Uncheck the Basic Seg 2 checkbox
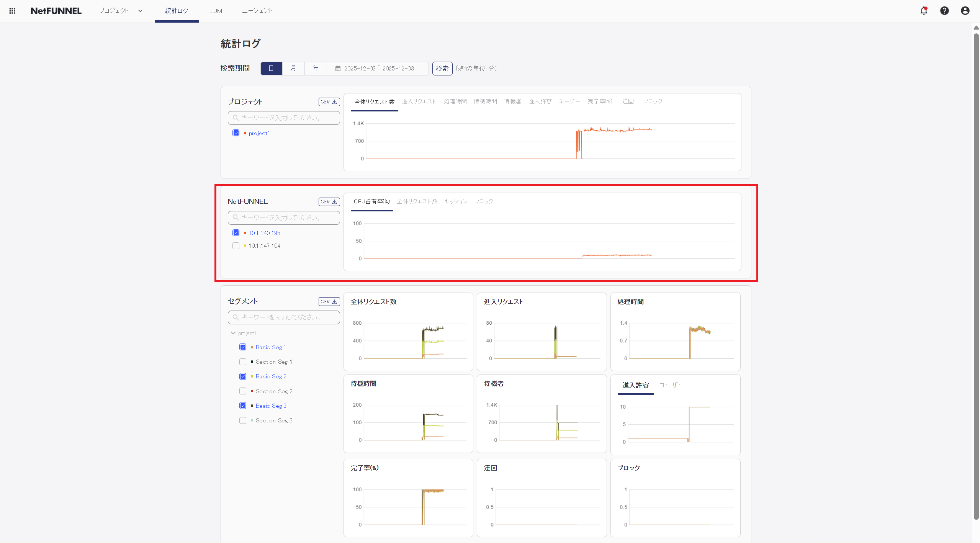This screenshot has width=980, height=543. [242, 376]
